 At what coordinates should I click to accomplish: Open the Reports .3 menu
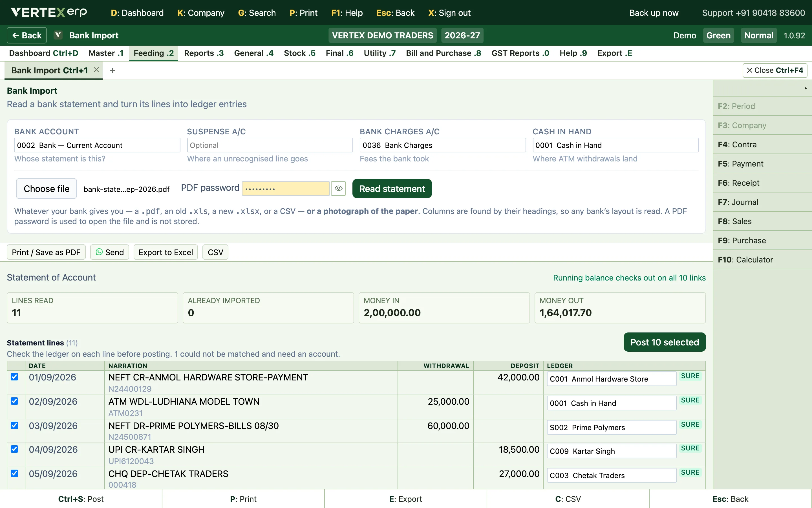204,53
